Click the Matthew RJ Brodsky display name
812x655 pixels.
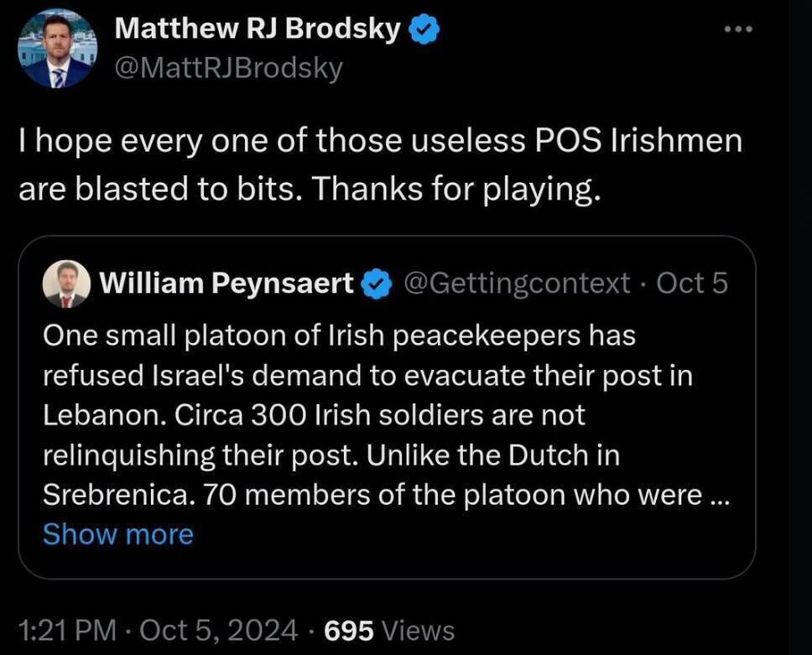coord(258,29)
